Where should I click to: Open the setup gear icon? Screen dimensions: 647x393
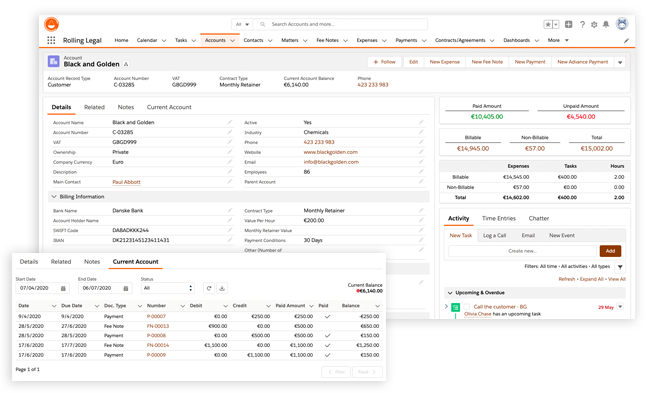[594, 24]
